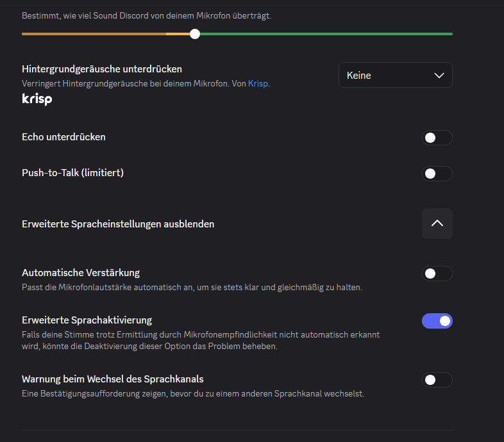Image resolution: width=504 pixels, height=442 pixels.
Task: Click the krisp logo
Action: click(x=37, y=99)
